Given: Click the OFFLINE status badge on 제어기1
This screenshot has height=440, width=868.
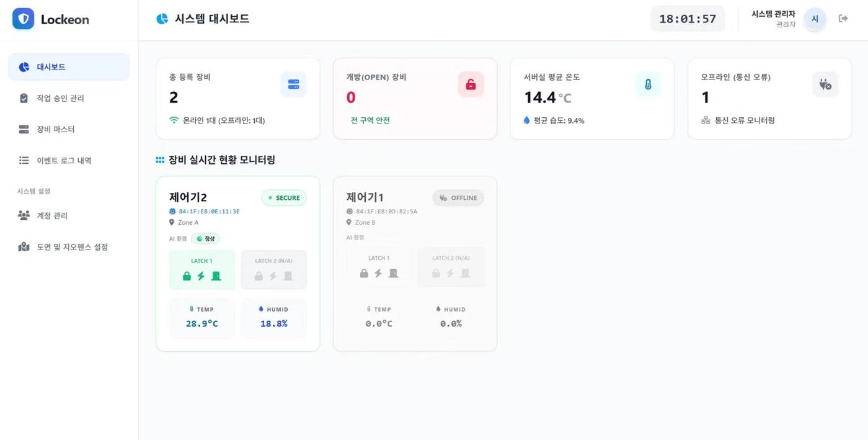Looking at the screenshot, I should 458,198.
